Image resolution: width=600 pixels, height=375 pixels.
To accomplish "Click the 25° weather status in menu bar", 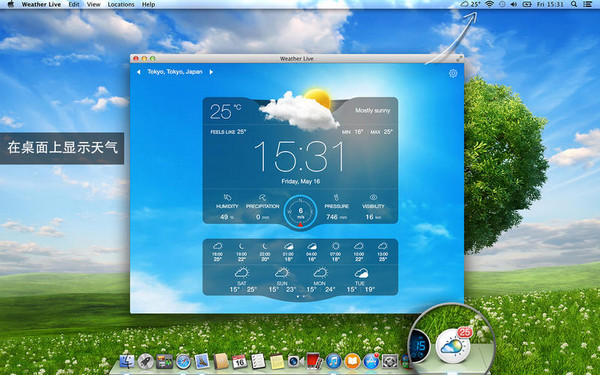I will [x=470, y=4].
